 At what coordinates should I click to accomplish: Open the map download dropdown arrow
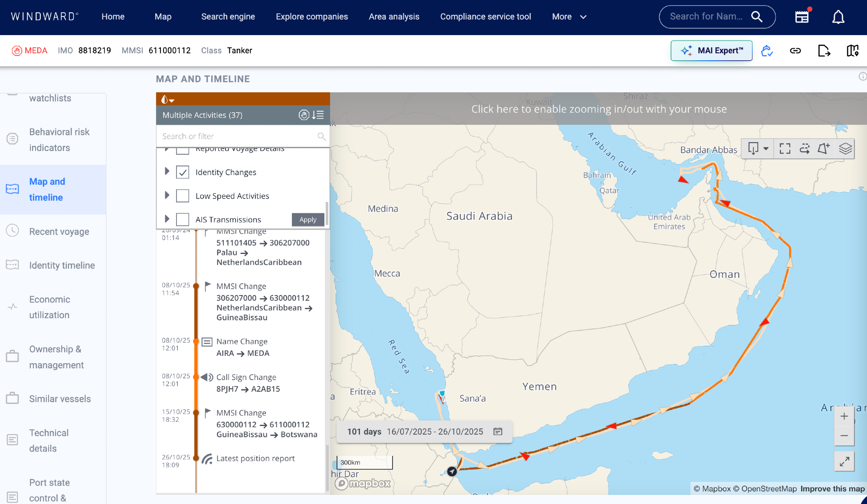pos(766,149)
